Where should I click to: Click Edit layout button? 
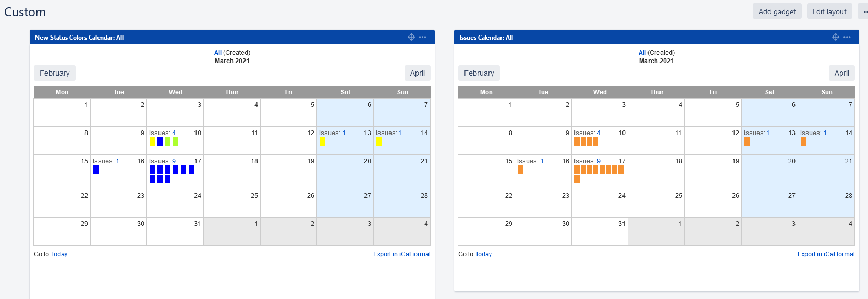click(x=829, y=11)
